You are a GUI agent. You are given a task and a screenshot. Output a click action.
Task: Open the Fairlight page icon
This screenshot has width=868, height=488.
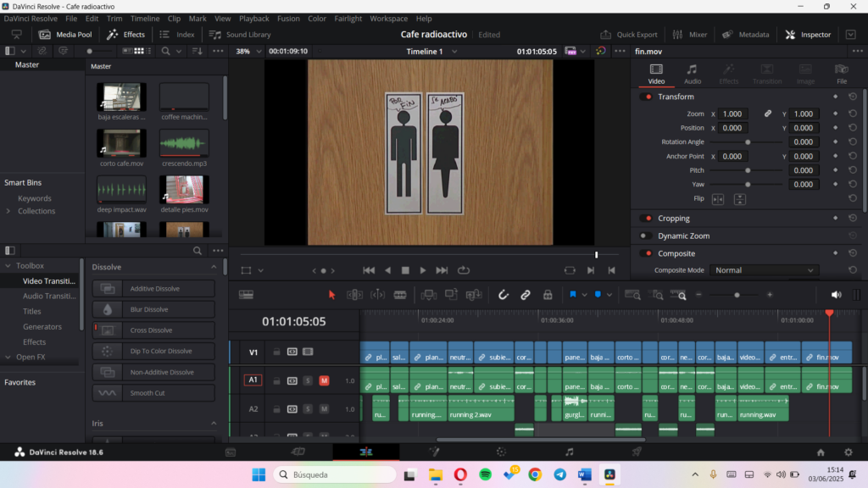569,452
